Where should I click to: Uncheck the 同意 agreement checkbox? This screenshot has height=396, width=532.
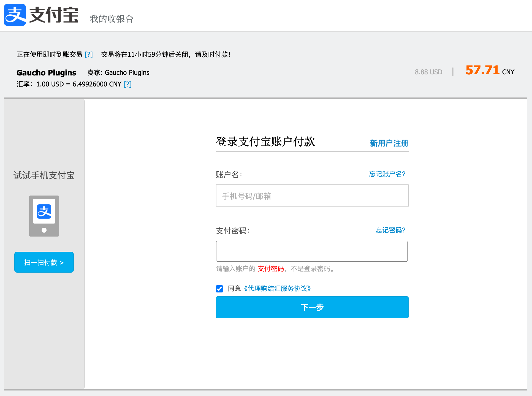(219, 289)
